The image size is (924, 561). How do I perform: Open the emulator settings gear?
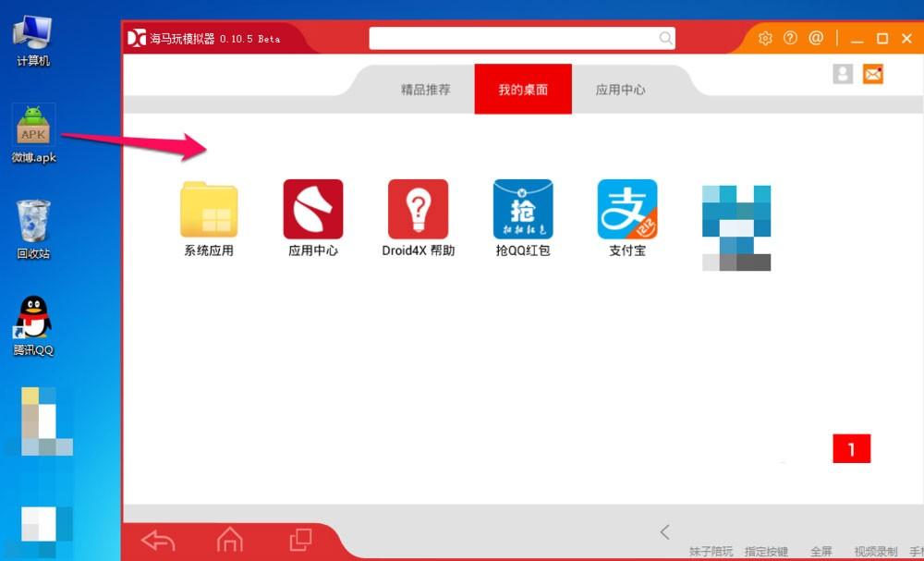click(x=765, y=38)
